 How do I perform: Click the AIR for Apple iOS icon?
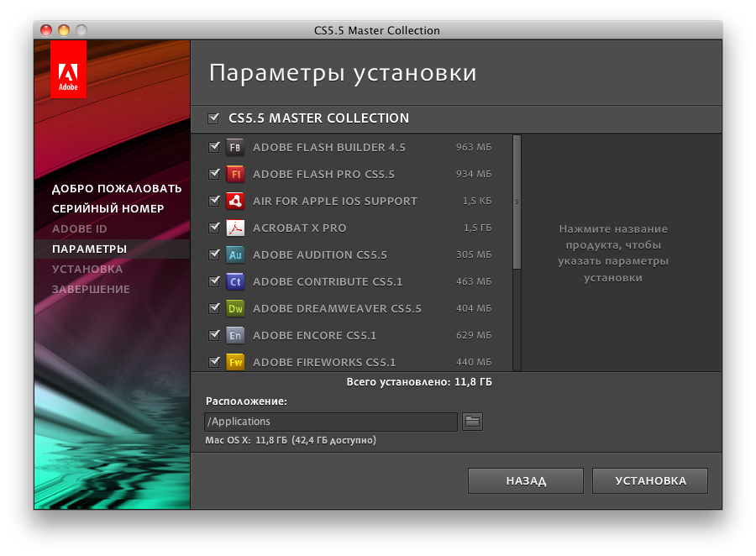(x=235, y=201)
